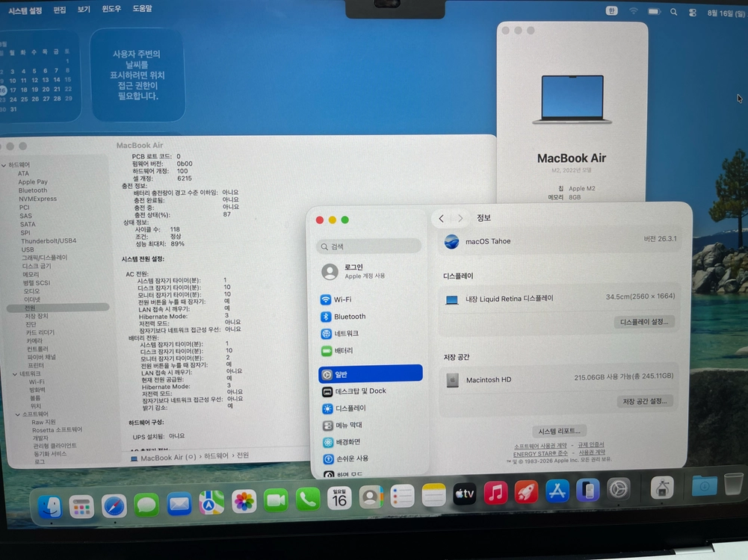The height and width of the screenshot is (560, 748).
Task: Open Spotlight search in menu bar
Action: 673,12
